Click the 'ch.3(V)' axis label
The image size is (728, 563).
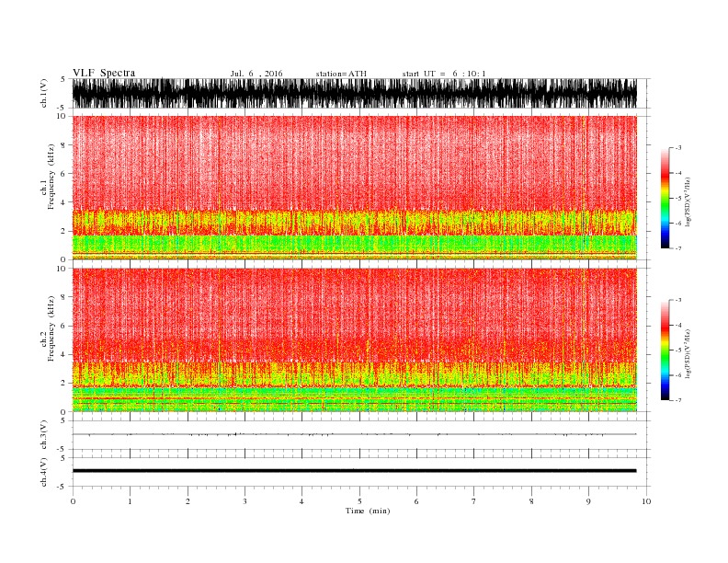44,435
